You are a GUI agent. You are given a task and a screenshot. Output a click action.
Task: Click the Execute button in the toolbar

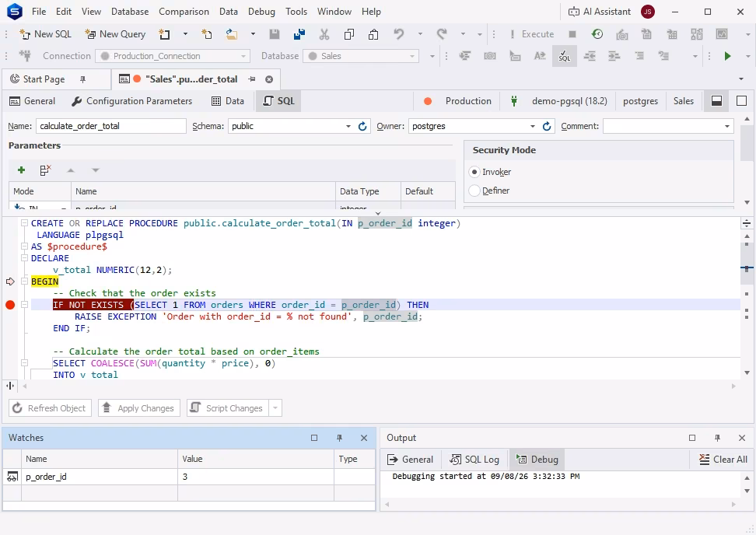point(532,34)
